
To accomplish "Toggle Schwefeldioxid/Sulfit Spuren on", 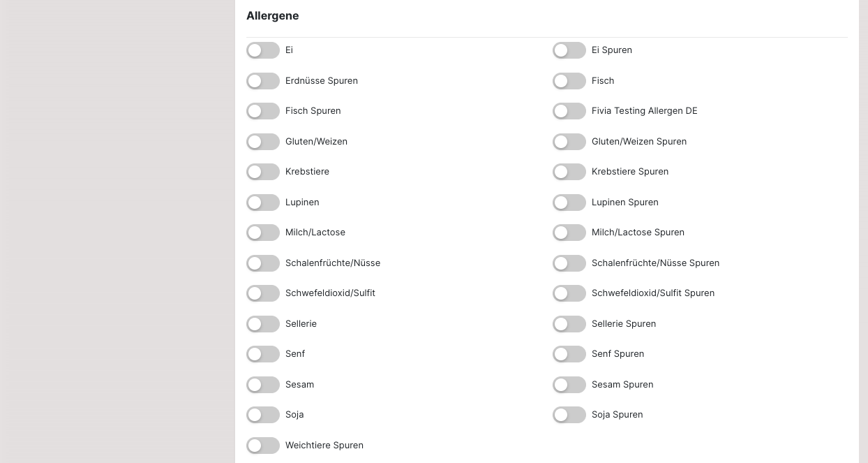I will (569, 293).
